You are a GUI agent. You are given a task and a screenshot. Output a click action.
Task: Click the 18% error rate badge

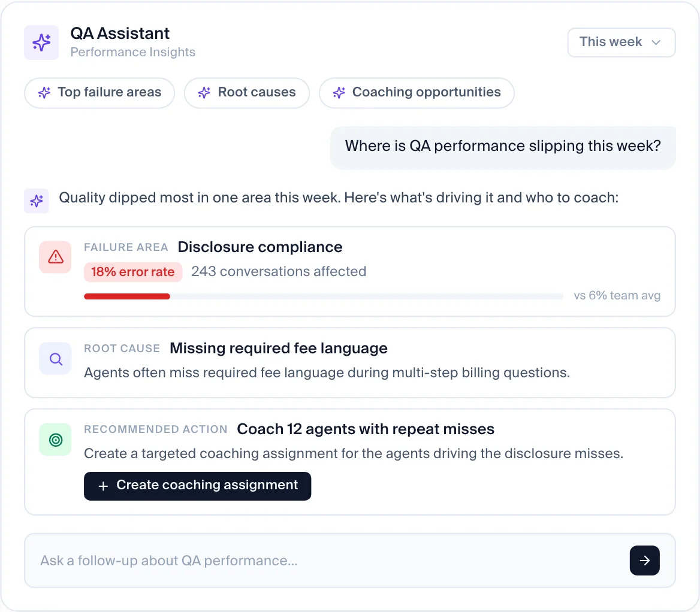coord(133,272)
